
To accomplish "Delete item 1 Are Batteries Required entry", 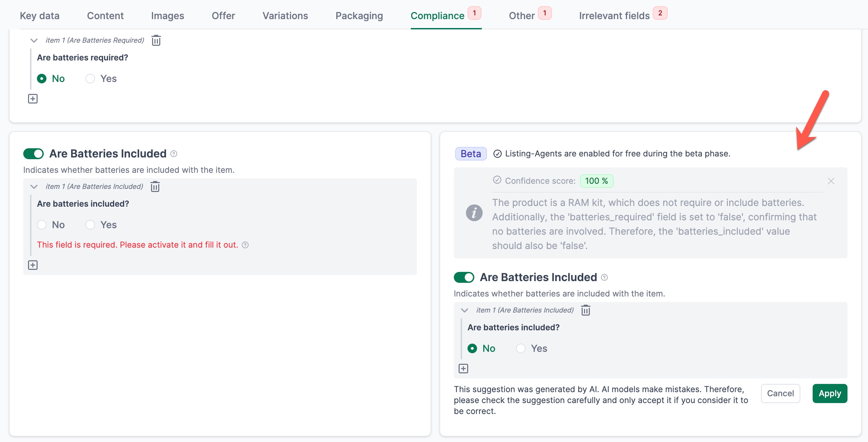I will click(156, 40).
